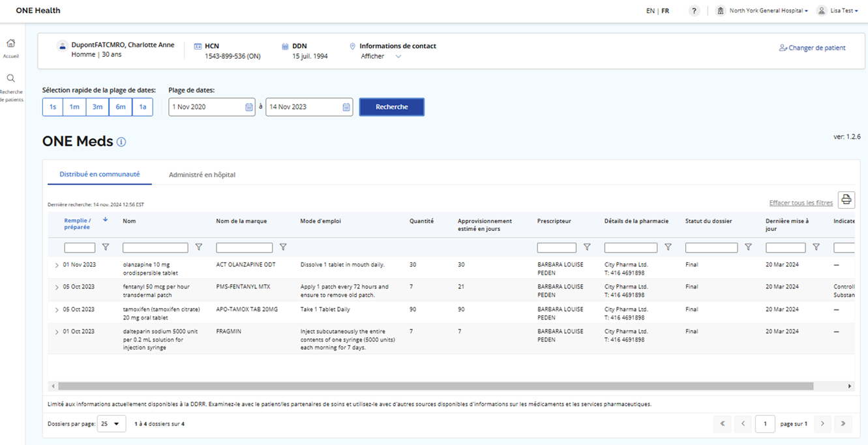The width and height of the screenshot is (868, 445).
Task: Open the start date calendar picker
Action: pos(249,107)
